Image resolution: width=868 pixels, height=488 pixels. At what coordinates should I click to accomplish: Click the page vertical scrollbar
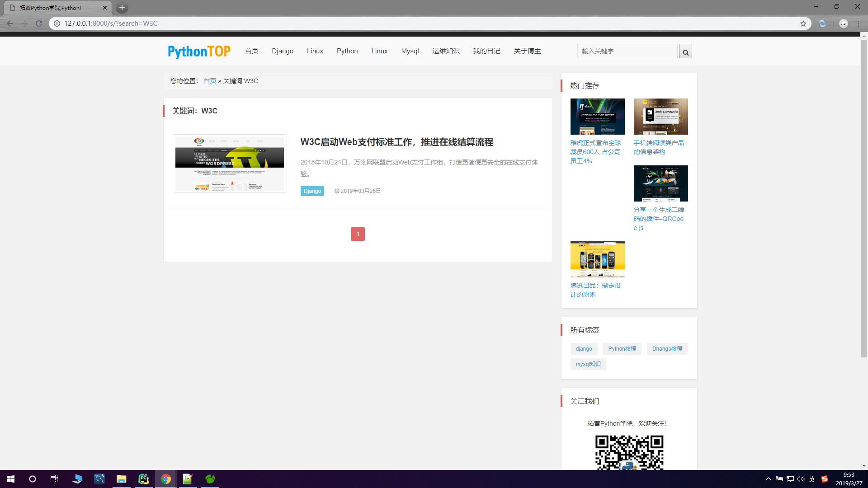coord(864,199)
